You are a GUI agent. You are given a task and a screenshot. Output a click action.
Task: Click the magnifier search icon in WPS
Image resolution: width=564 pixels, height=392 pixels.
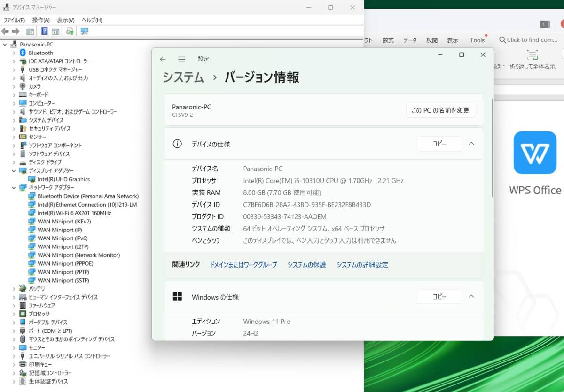(x=502, y=40)
